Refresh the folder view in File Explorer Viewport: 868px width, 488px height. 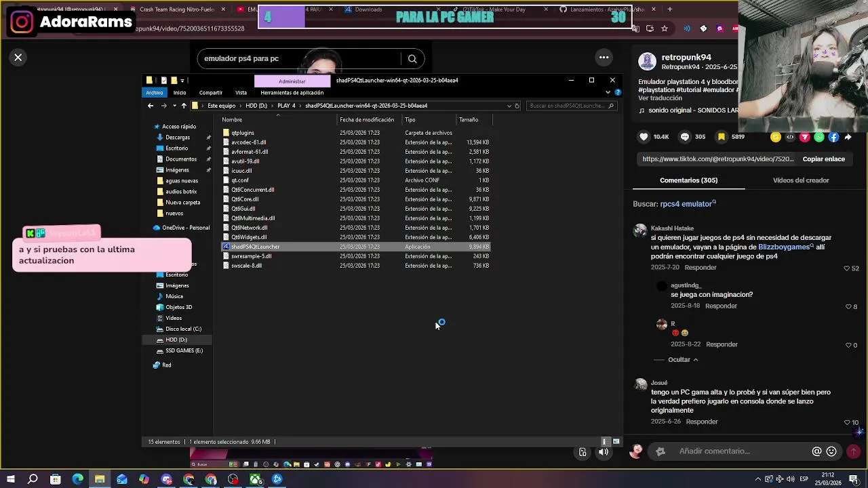point(517,106)
